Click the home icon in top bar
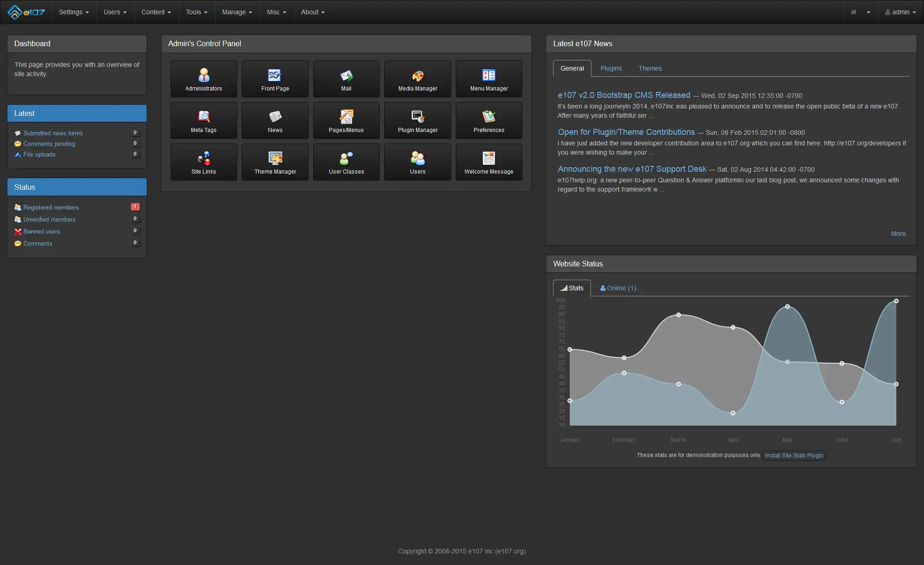This screenshot has height=565, width=924. tap(853, 12)
